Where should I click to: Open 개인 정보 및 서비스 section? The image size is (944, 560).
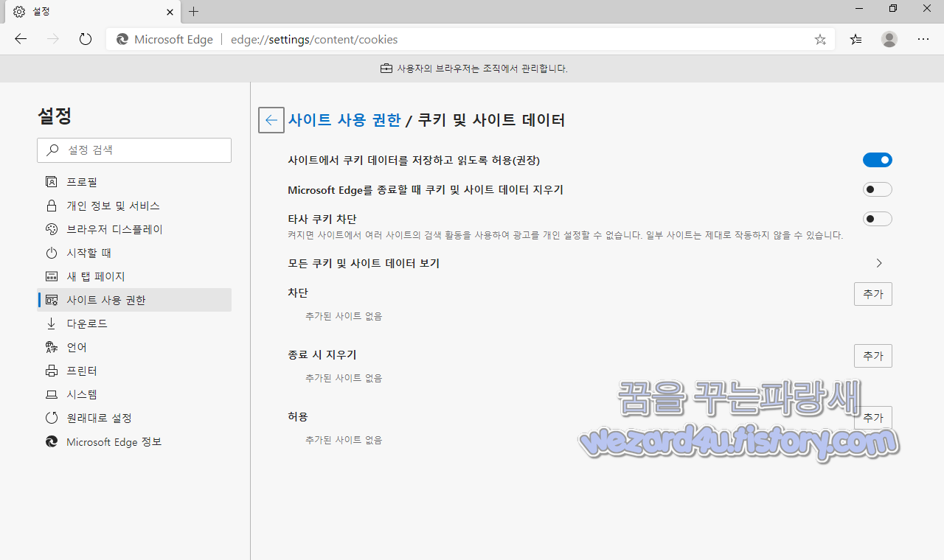134,206
